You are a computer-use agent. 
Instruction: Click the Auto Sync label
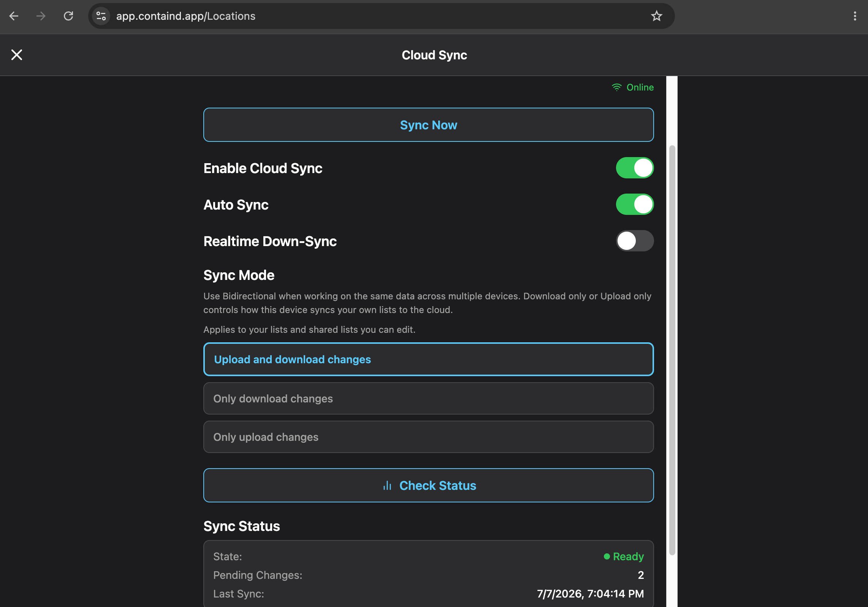pos(236,205)
